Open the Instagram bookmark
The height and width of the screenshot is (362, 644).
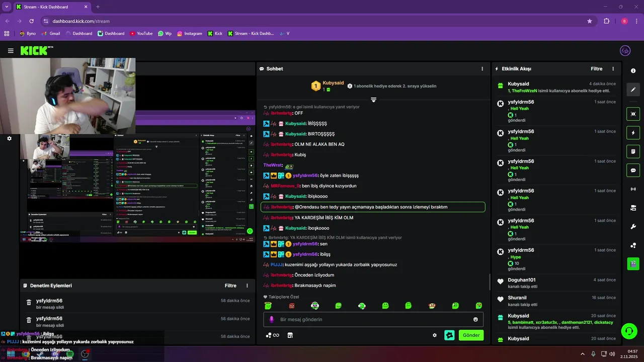tap(189, 34)
